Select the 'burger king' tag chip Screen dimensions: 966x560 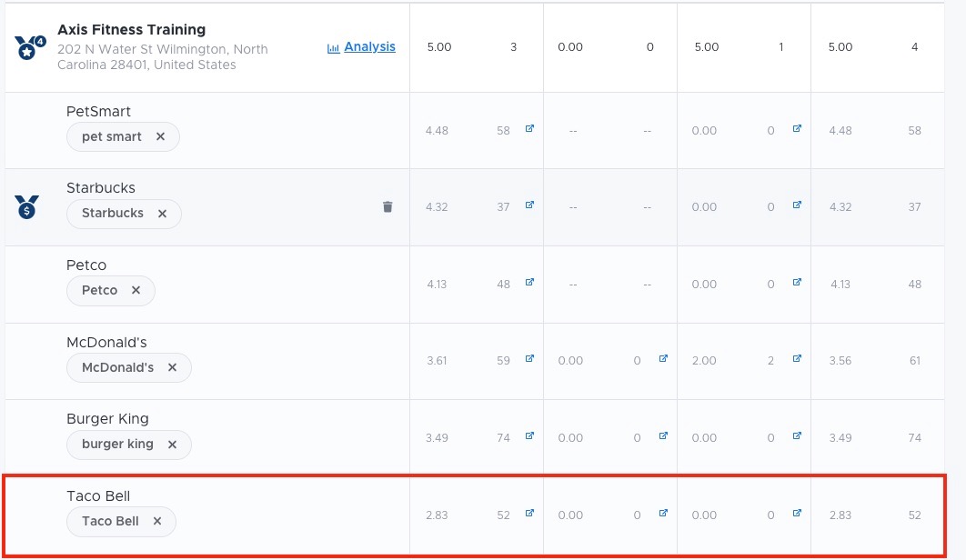click(x=129, y=445)
